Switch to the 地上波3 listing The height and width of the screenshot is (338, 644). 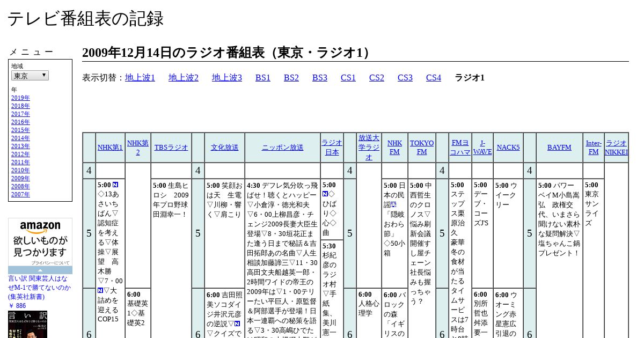[x=227, y=78]
